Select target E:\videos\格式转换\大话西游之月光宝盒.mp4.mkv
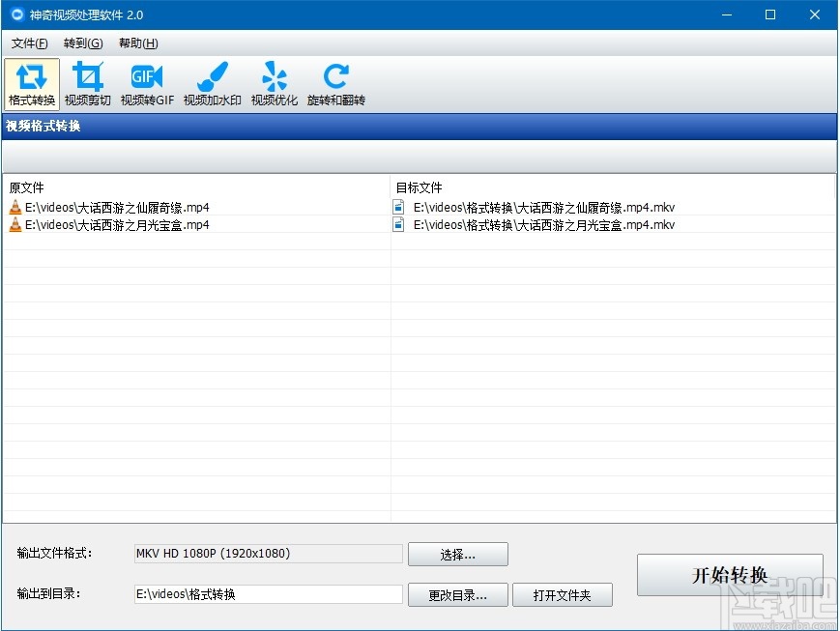Viewport: 840px width, 631px height. click(614, 224)
